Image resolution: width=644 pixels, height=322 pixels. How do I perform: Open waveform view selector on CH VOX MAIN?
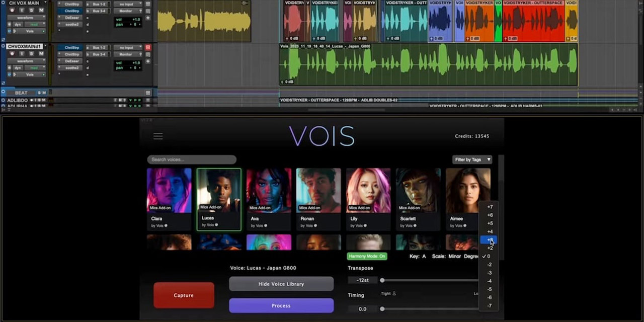pyautogui.click(x=25, y=18)
